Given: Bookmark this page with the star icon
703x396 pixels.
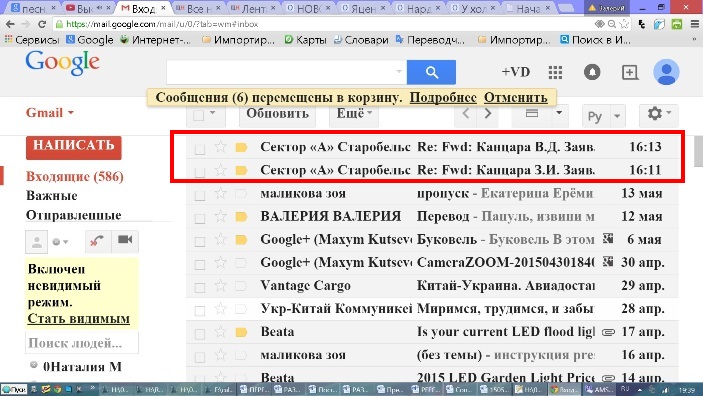Looking at the screenshot, I should 624,24.
